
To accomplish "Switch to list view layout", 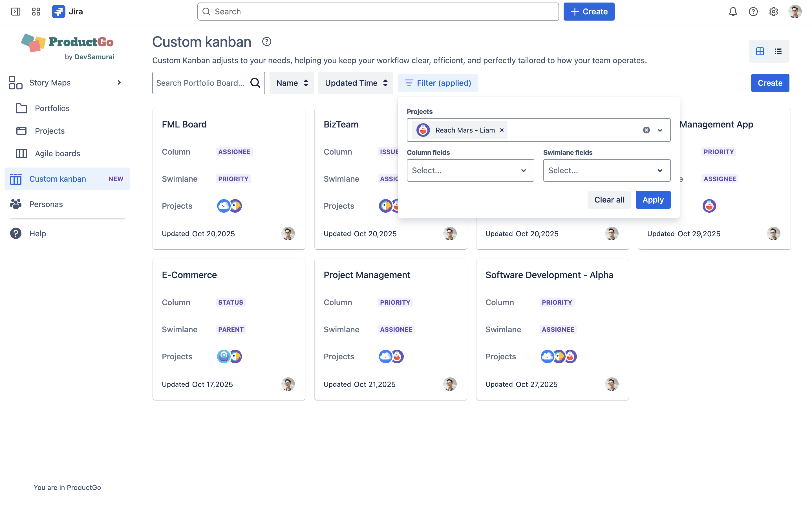I will 778,51.
